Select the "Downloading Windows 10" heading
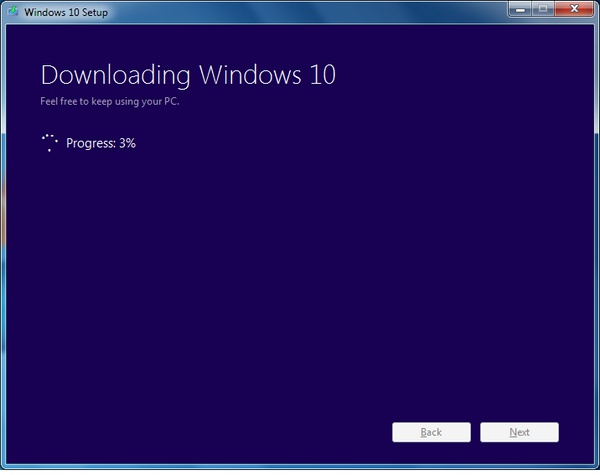The width and height of the screenshot is (600, 475). pyautogui.click(x=188, y=75)
